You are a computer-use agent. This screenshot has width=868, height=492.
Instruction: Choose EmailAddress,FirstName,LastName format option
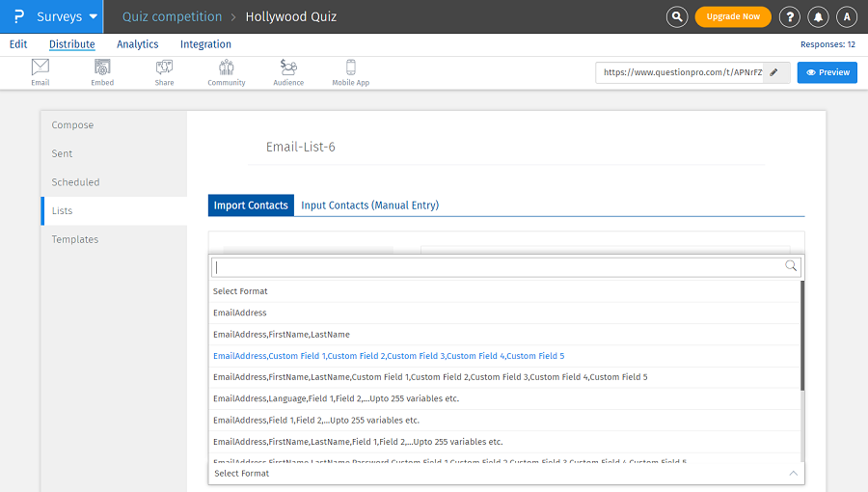click(281, 335)
